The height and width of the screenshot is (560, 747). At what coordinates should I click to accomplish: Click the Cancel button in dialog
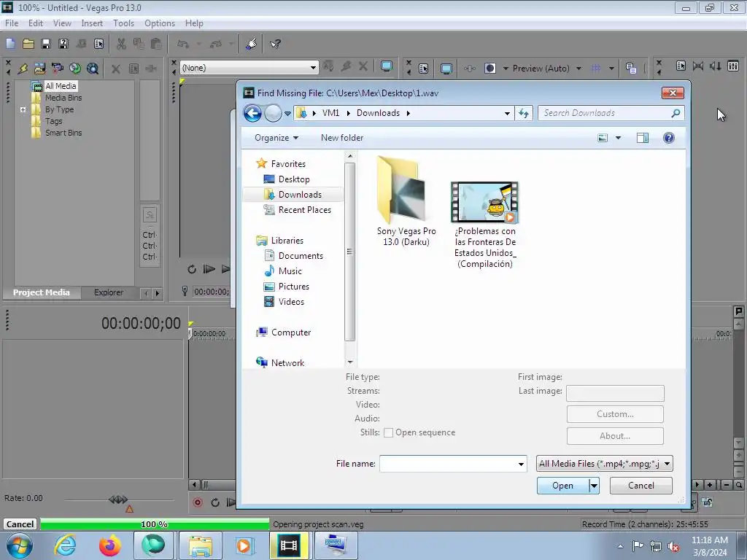(640, 486)
